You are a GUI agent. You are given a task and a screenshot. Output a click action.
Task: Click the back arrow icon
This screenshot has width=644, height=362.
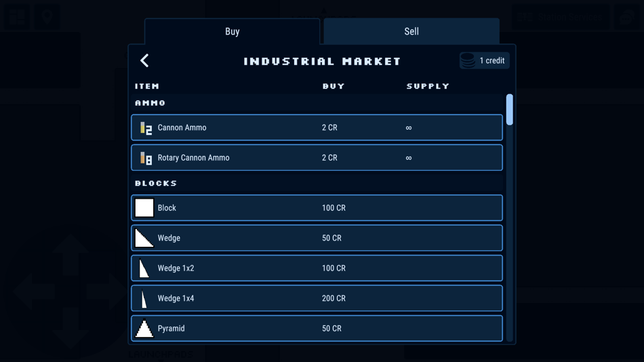(144, 61)
